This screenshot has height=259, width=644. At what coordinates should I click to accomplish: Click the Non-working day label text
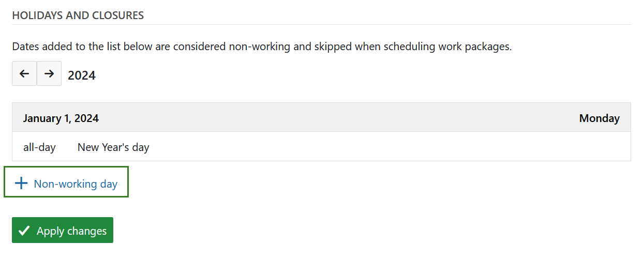[x=76, y=184]
